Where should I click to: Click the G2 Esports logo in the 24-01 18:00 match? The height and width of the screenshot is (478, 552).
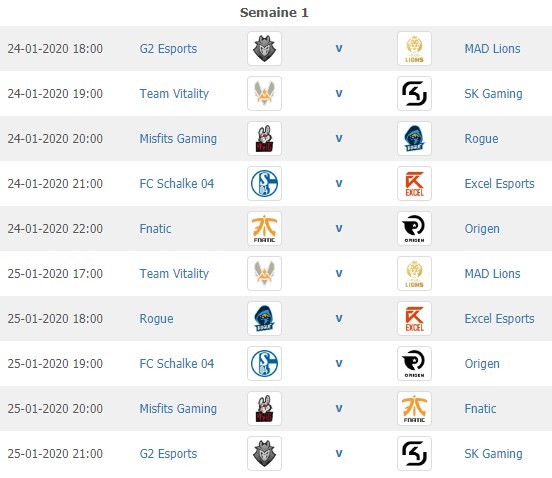pos(264,49)
